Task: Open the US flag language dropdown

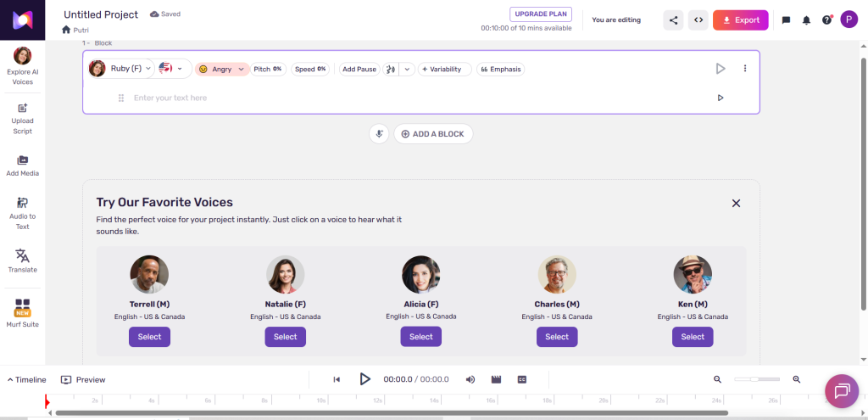Action: (x=170, y=69)
